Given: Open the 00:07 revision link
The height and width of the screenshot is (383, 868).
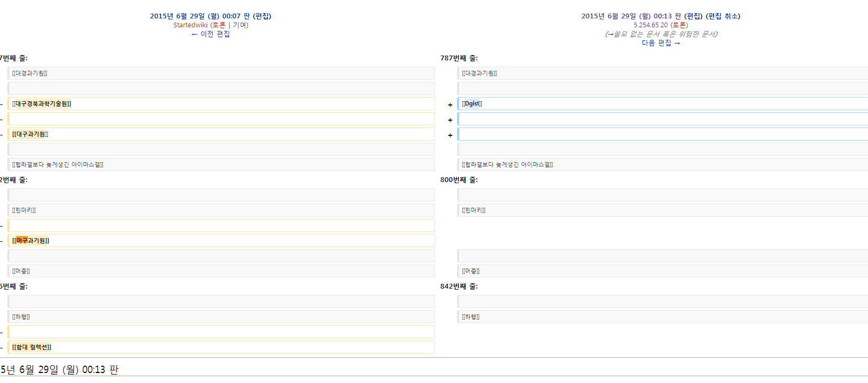Looking at the screenshot, I should (200, 16).
